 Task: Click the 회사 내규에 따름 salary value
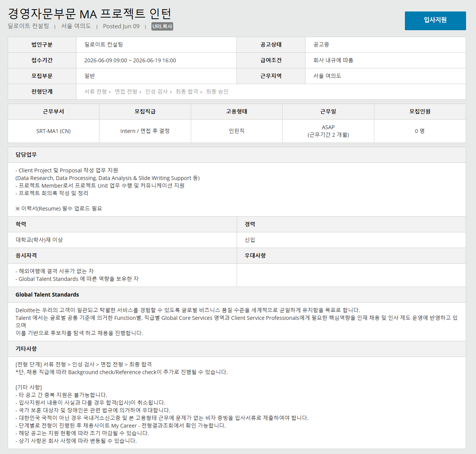tap(333, 60)
